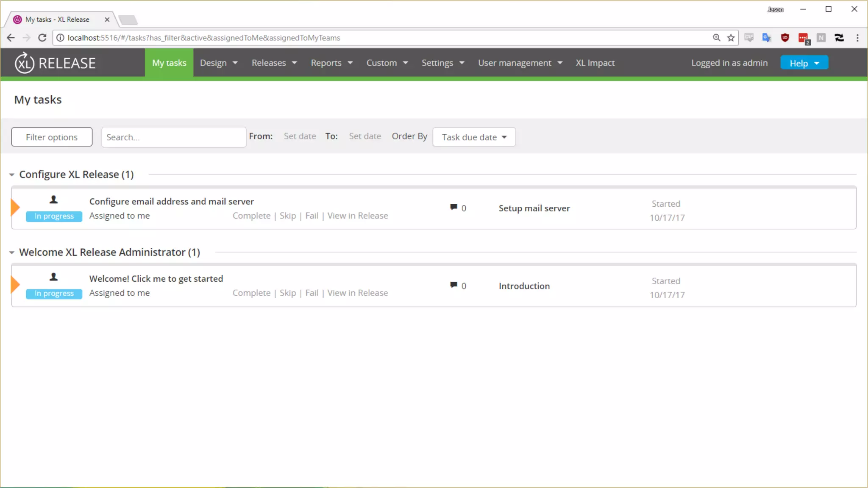Image resolution: width=868 pixels, height=488 pixels.
Task: Click View in Release for Welcome task
Action: [357, 293]
